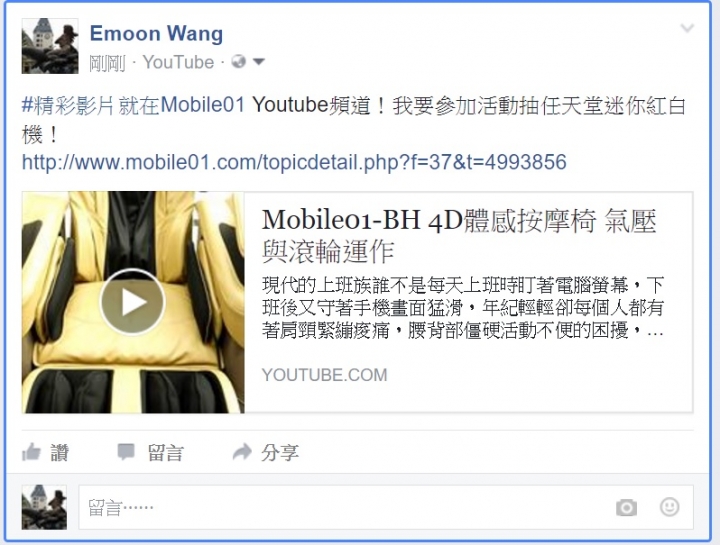Attach a photo with the camera icon
This screenshot has height=545, width=720.
pos(626,507)
